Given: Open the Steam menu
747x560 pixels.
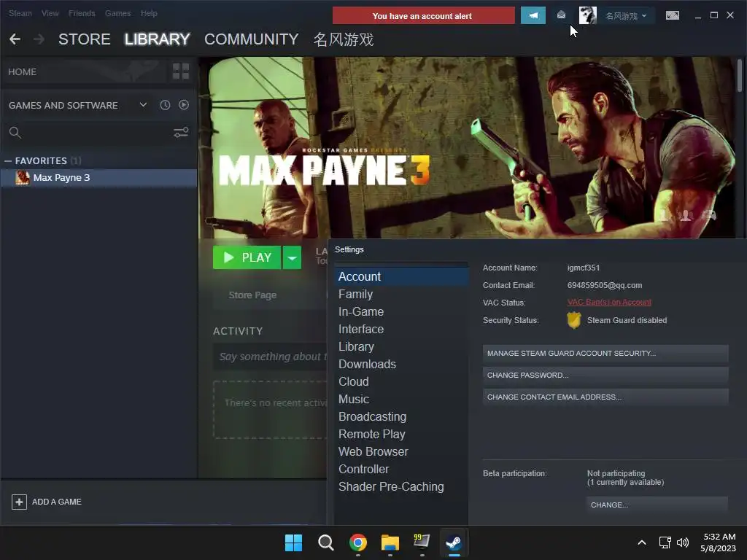Looking at the screenshot, I should [20, 13].
